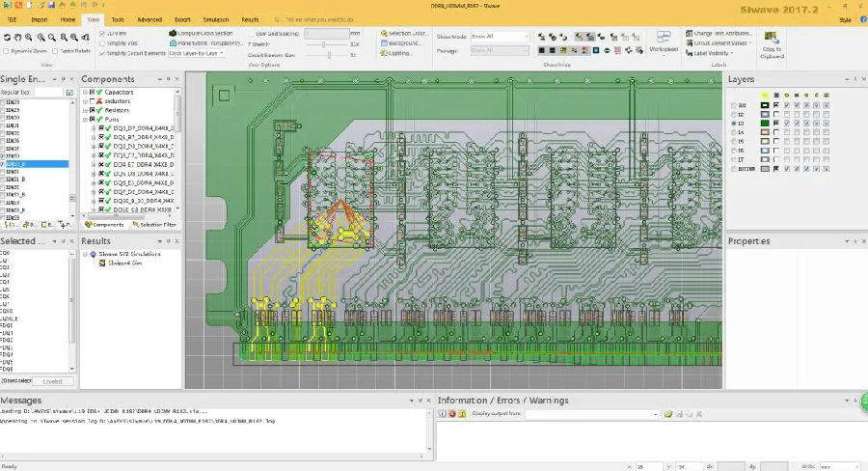Click the rotate view icon in View group
The image size is (868, 471).
7,37
